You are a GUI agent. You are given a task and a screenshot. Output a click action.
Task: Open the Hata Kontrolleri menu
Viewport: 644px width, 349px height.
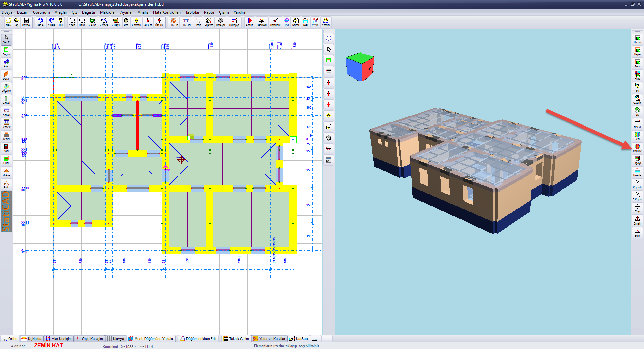tap(167, 12)
